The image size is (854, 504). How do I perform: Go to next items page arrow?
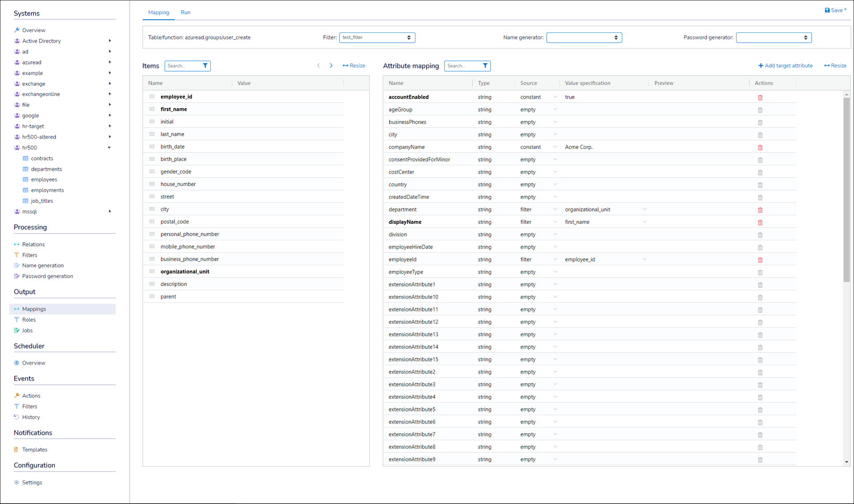pos(331,66)
